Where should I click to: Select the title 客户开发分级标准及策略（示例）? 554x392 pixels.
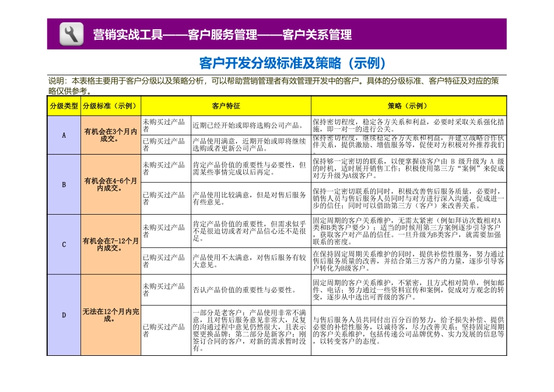tap(292, 63)
